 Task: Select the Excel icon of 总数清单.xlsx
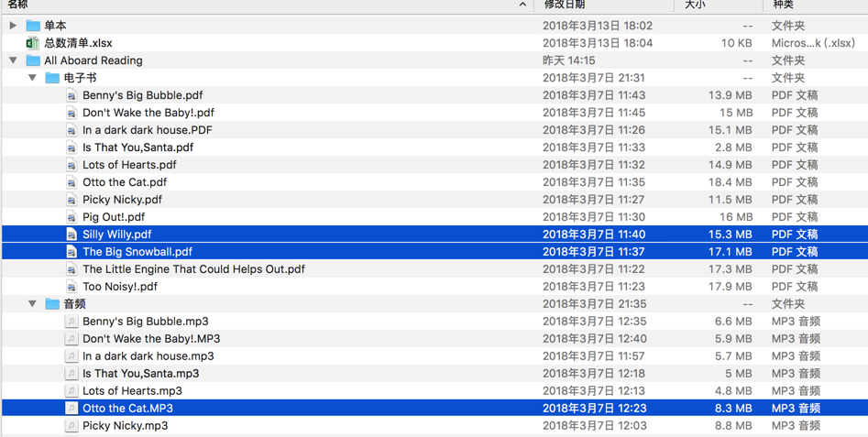pos(33,43)
